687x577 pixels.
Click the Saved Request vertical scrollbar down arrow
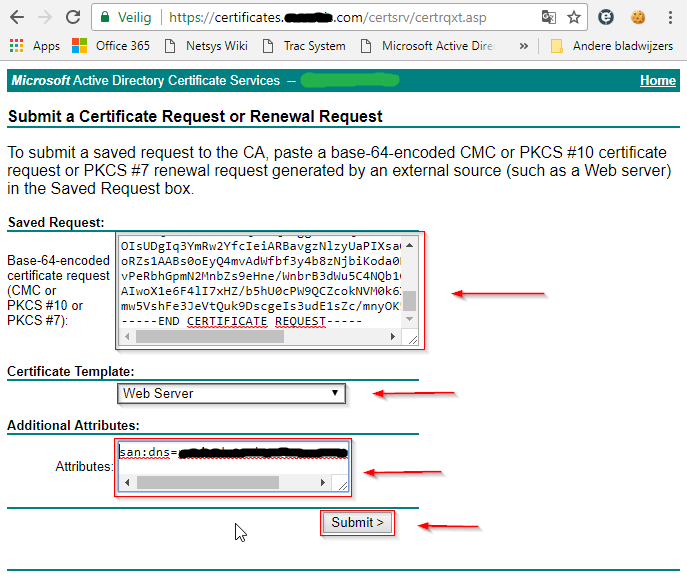410,319
